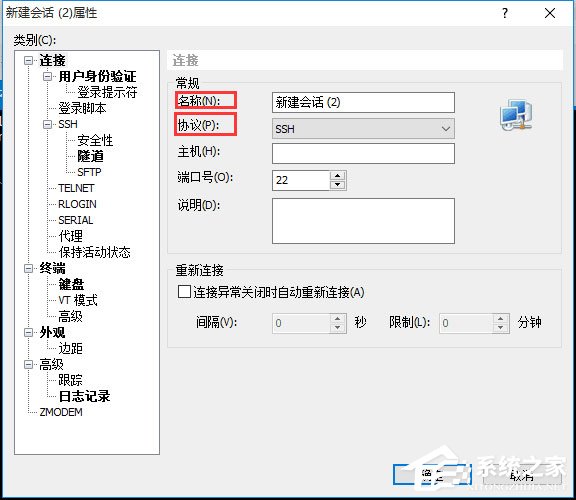Click the description text area
Screen dimensions: 576x500
(363, 221)
